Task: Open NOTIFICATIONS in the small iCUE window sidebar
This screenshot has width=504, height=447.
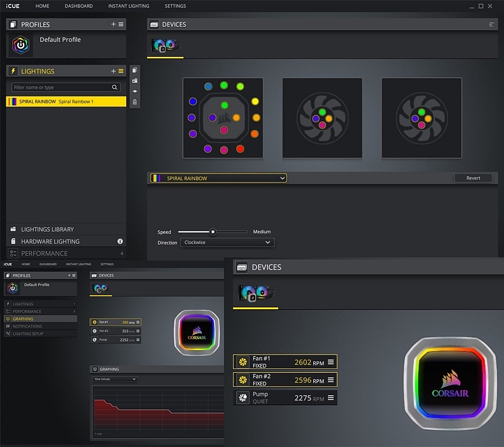Action: pyautogui.click(x=40, y=326)
